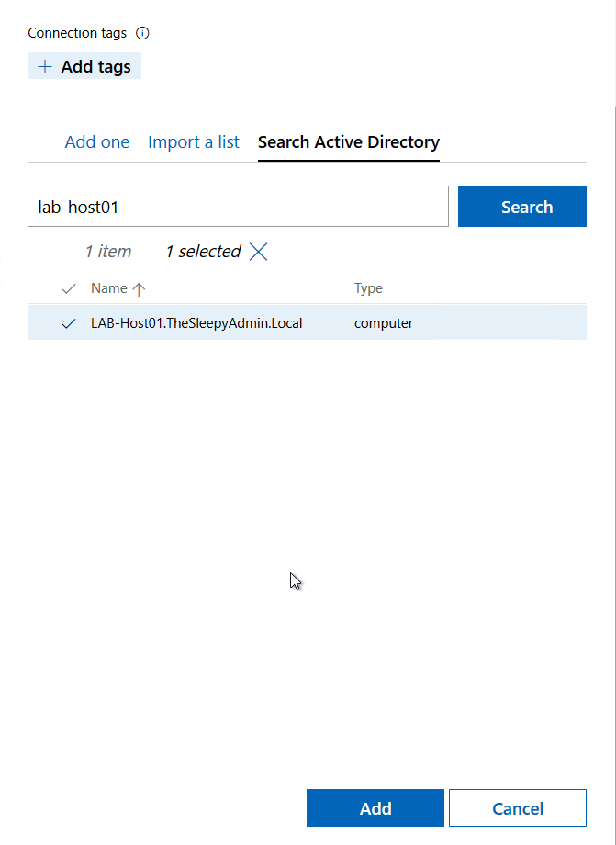
Task: Open the Import a list tab
Action: point(194,142)
